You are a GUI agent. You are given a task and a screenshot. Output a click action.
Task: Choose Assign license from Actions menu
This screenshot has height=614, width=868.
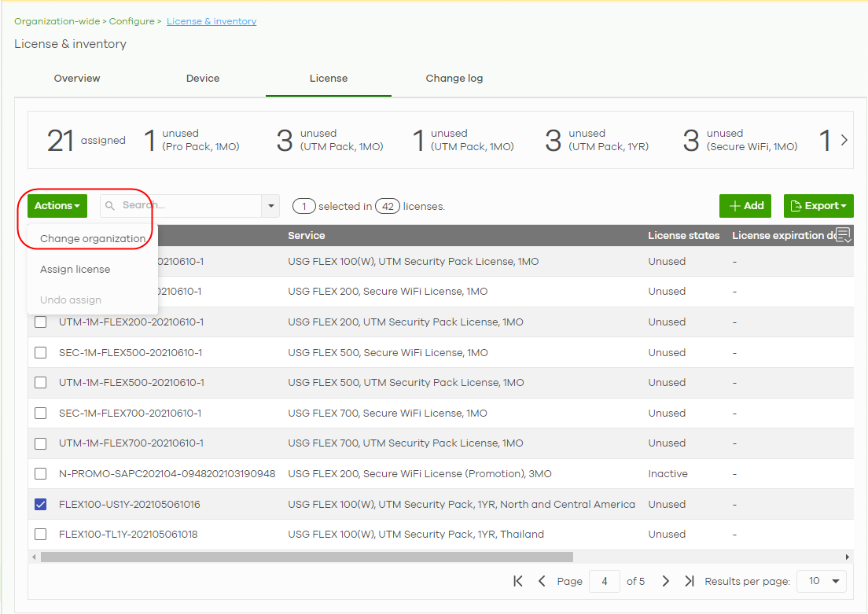[75, 269]
